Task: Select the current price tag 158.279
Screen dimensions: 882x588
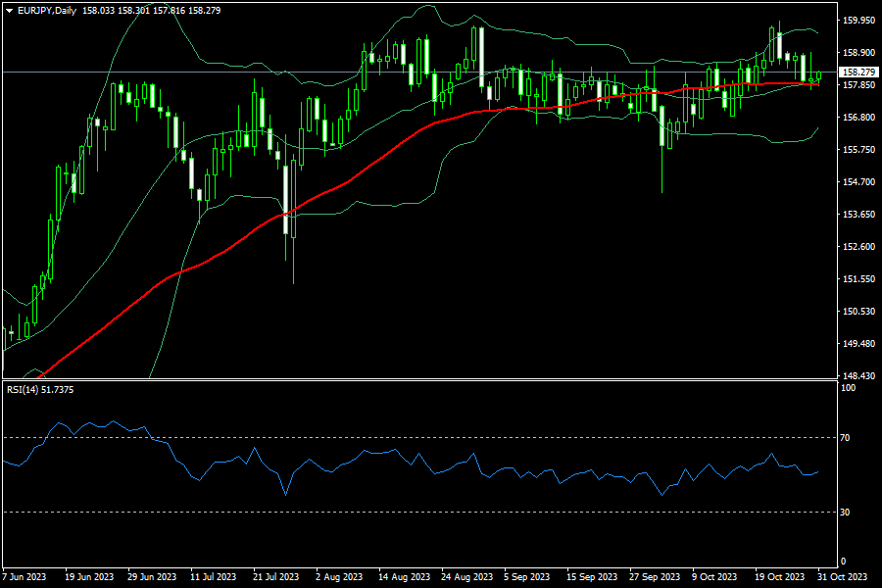Action: tap(858, 72)
